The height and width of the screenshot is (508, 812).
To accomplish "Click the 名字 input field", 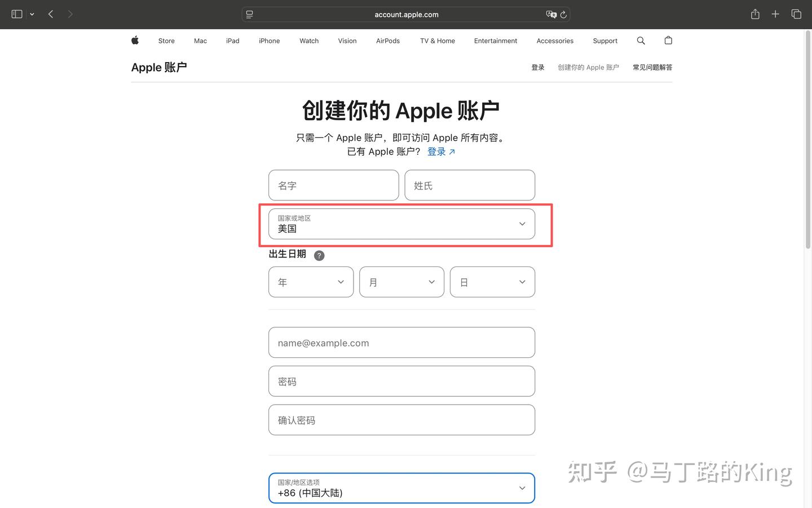I will [x=334, y=185].
